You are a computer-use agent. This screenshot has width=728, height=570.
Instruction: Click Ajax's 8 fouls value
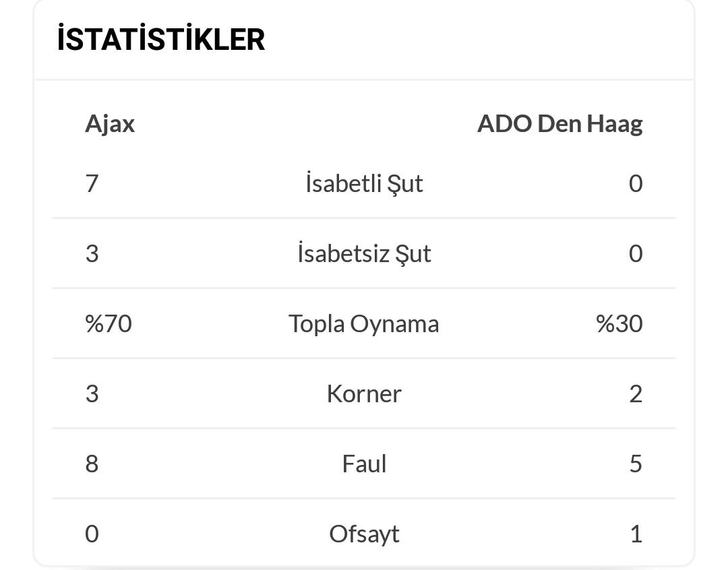92,464
